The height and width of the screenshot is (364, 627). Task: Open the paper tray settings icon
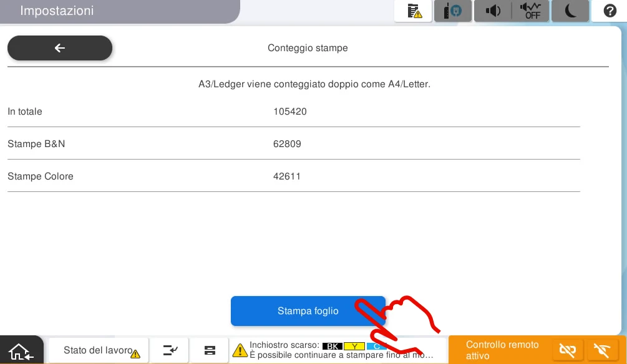[210, 350]
